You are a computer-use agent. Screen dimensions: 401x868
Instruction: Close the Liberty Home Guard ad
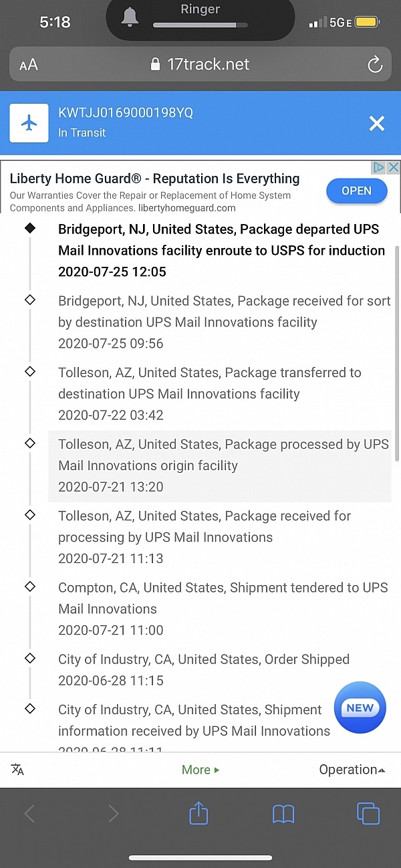click(x=394, y=167)
